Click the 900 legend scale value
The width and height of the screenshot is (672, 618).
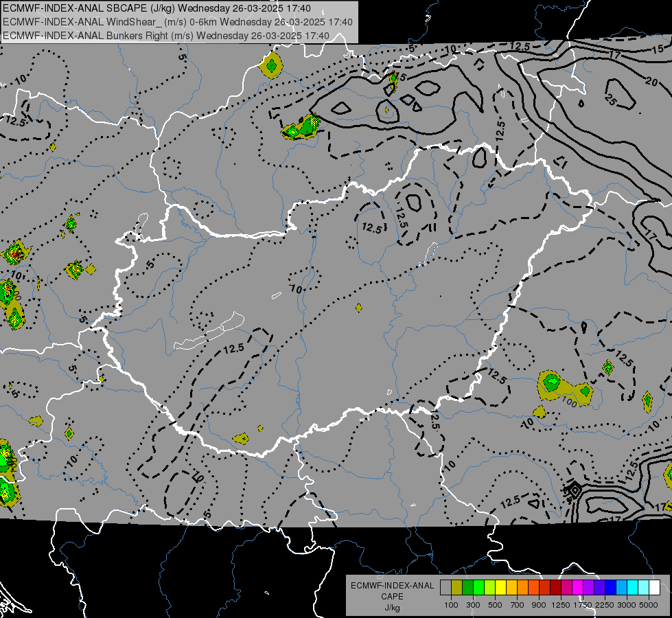click(x=539, y=605)
